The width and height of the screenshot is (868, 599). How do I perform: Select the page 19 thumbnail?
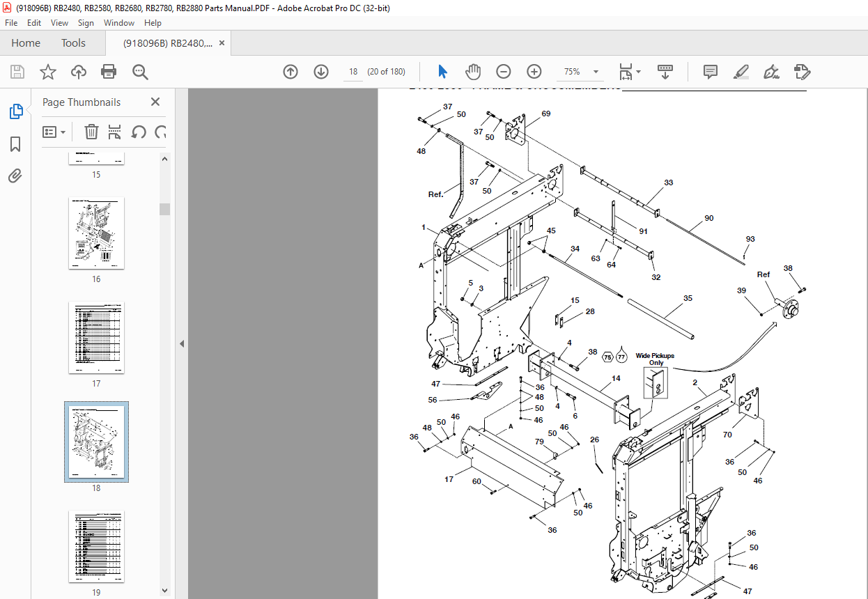click(x=96, y=547)
